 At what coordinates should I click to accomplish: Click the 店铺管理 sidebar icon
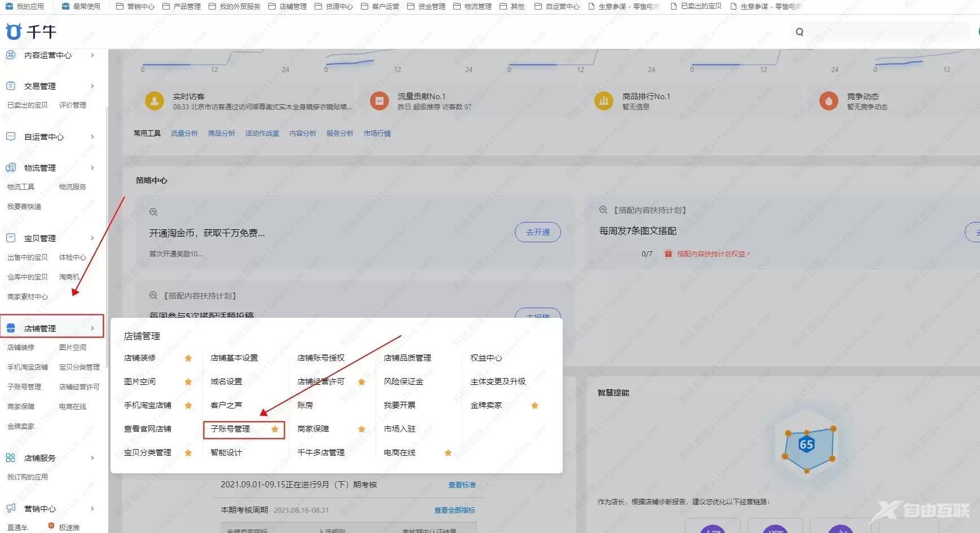[10, 327]
